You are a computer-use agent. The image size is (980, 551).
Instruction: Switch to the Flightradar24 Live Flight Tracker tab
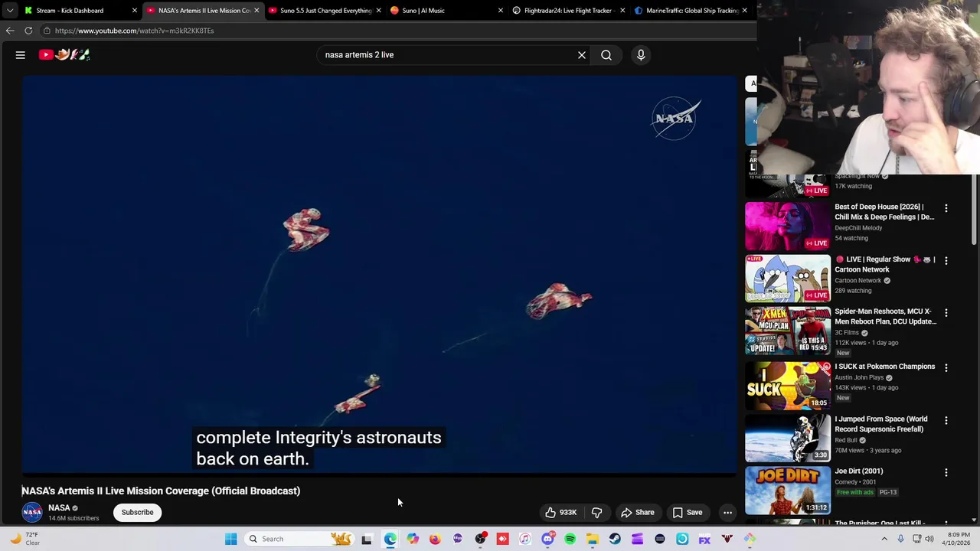click(567, 11)
